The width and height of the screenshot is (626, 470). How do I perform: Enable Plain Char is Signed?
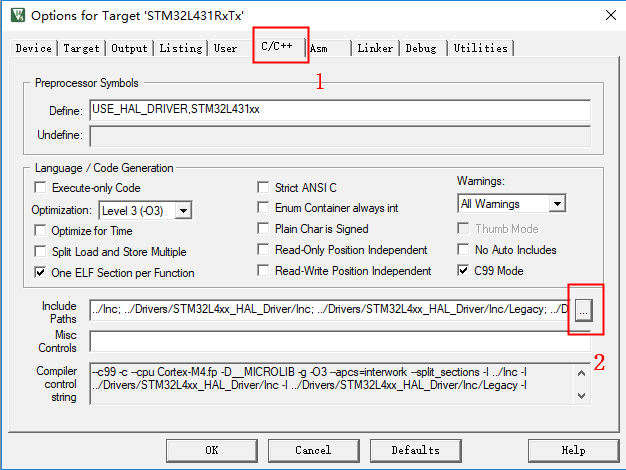click(263, 229)
